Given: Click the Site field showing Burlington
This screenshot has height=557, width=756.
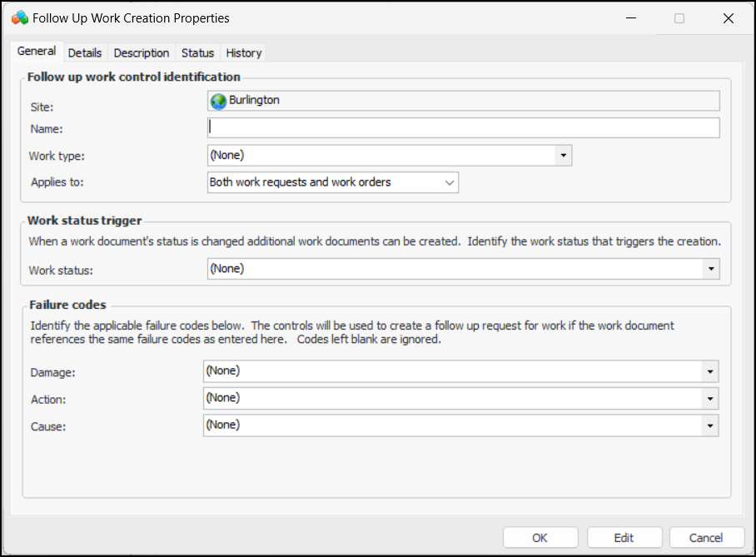Looking at the screenshot, I should click(x=463, y=101).
